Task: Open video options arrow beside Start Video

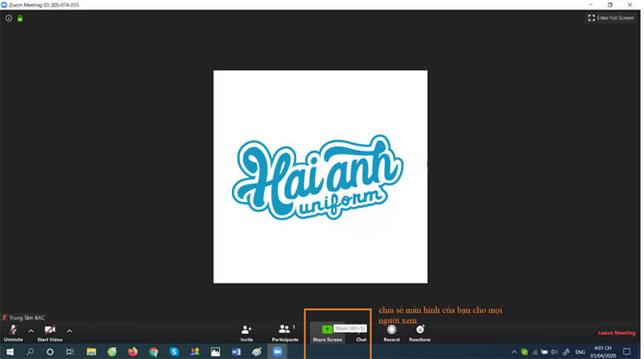Action: [x=69, y=331]
